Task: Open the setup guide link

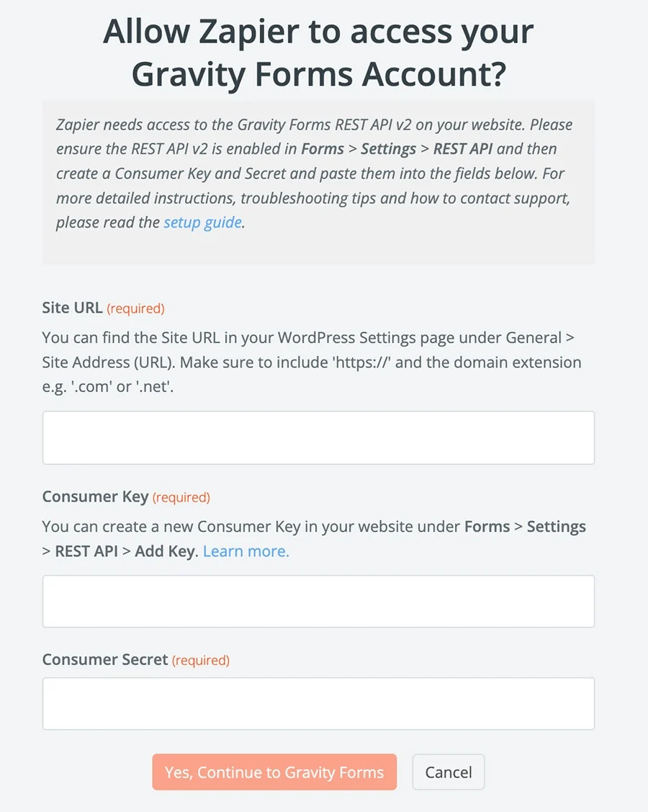Action: coord(203,223)
